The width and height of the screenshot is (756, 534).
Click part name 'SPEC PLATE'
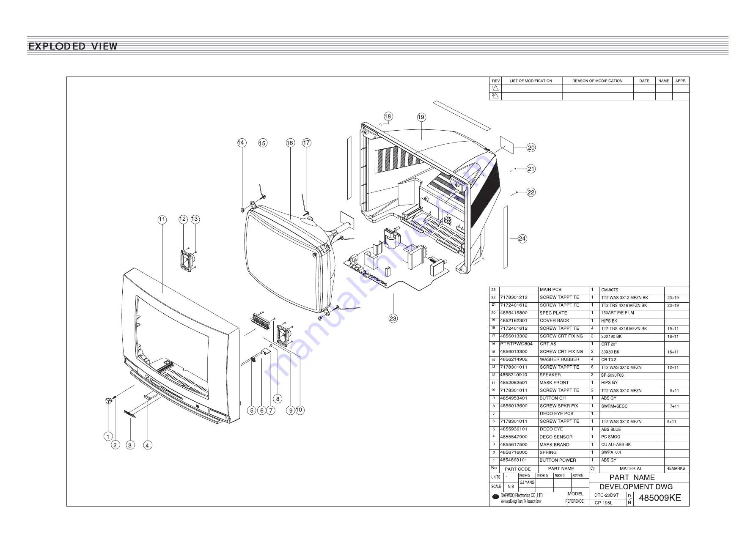(x=553, y=313)
